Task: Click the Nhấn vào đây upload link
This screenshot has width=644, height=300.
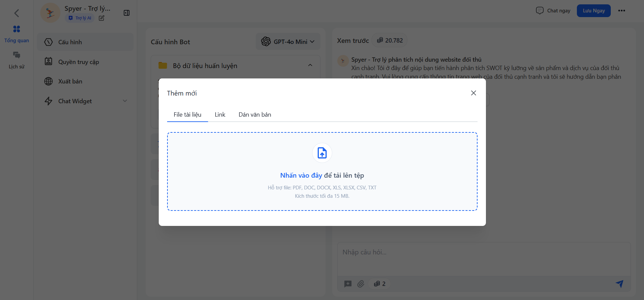Action: pos(301,175)
